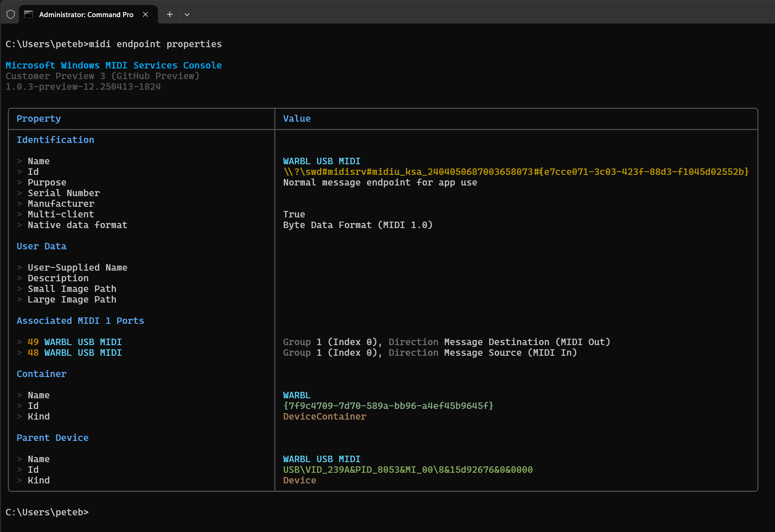Click the Value column header
This screenshot has width=775, height=532.
coord(297,118)
